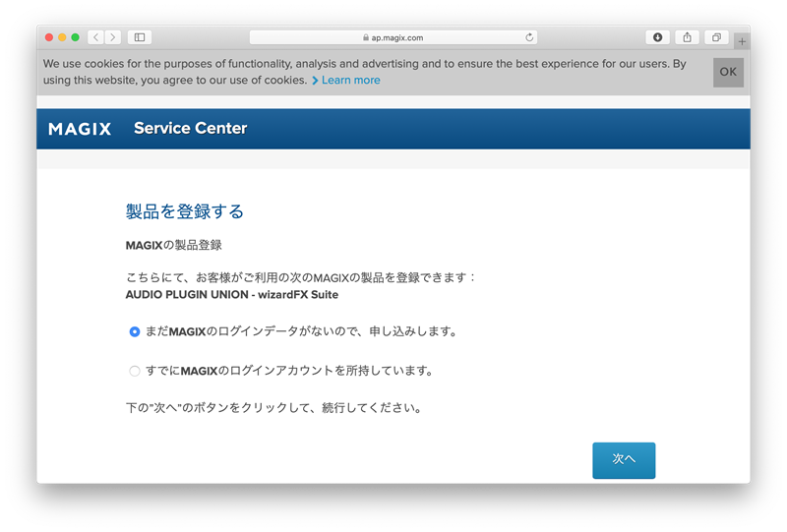
Task: Click the ap.magix.com address bar
Action: 393,37
